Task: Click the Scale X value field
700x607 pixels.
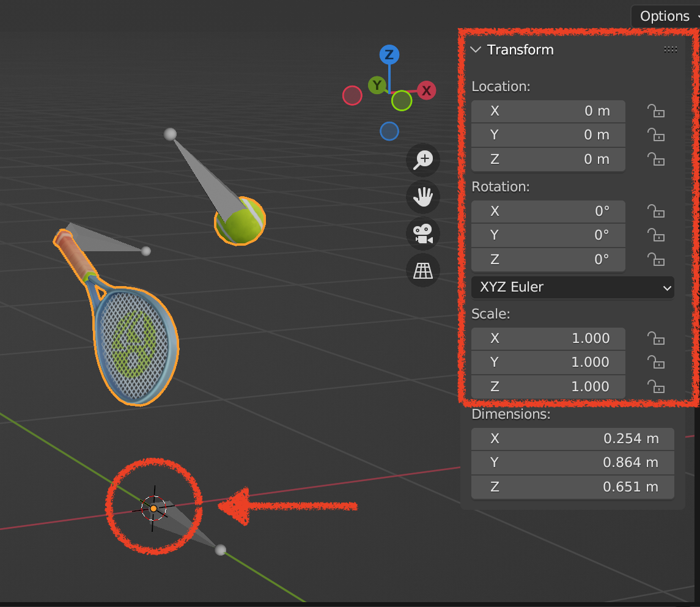Action: coord(548,338)
